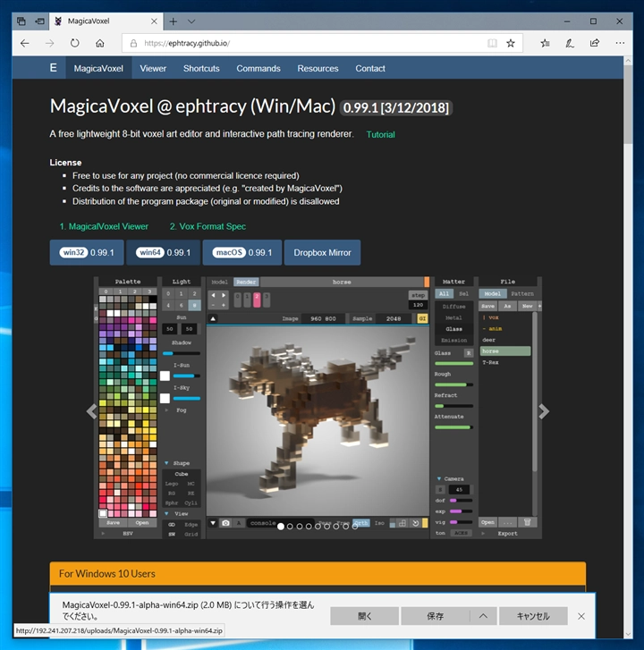Open the Dropbox Mirror button
Image resolution: width=644 pixels, height=650 pixels.
point(322,252)
